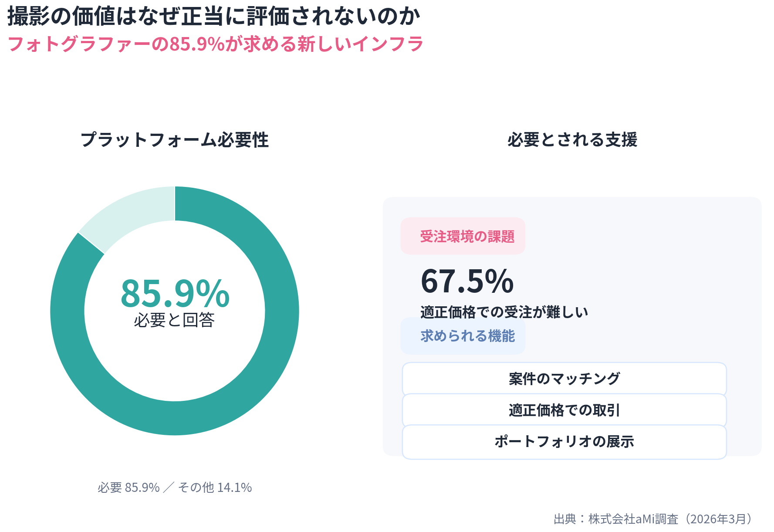The width and height of the screenshot is (774, 532).
Task: Click the プラットフォーム必要性 chart heading
Action: coord(174,140)
